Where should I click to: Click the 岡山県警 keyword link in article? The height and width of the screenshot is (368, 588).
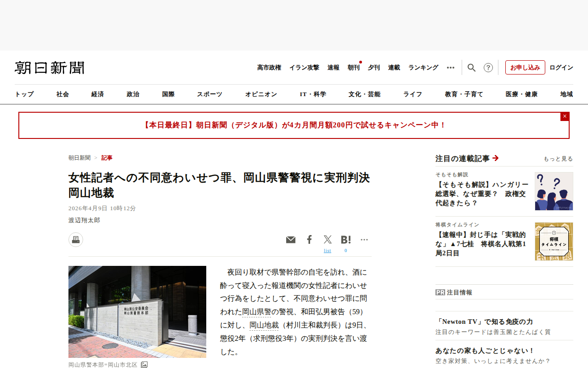(x=256, y=312)
